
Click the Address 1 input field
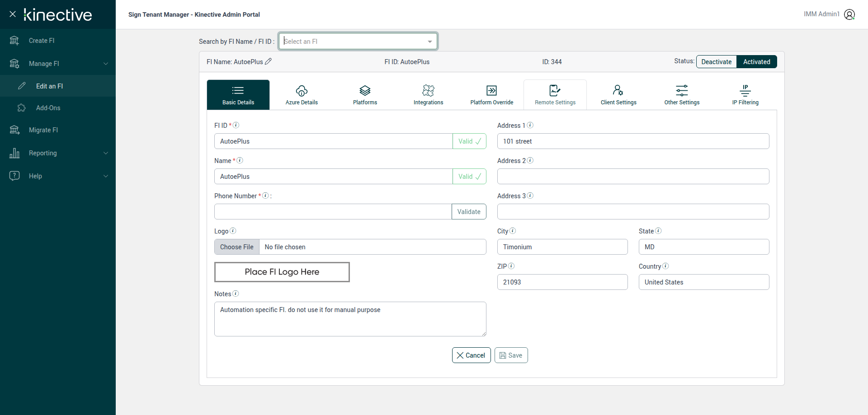pos(633,141)
